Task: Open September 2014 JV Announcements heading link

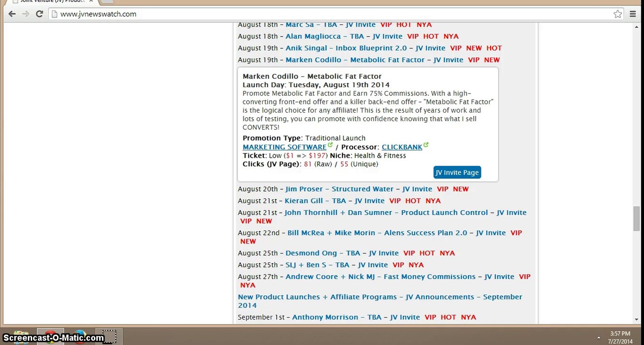Action: click(x=380, y=301)
